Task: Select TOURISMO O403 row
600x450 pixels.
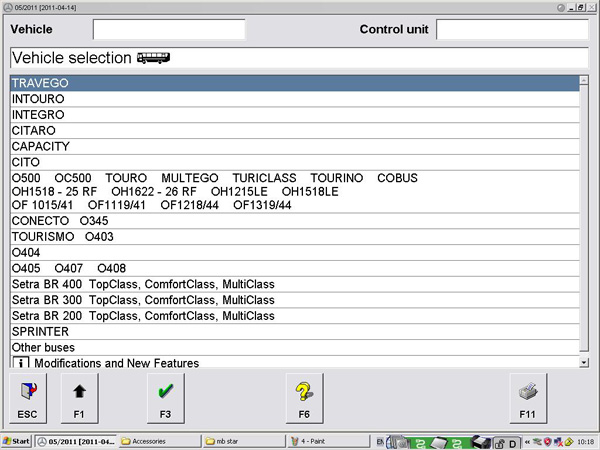Action: pos(295,237)
